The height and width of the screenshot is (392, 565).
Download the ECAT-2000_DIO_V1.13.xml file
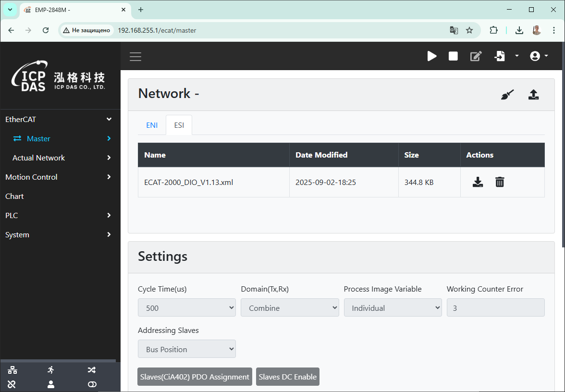click(x=478, y=182)
